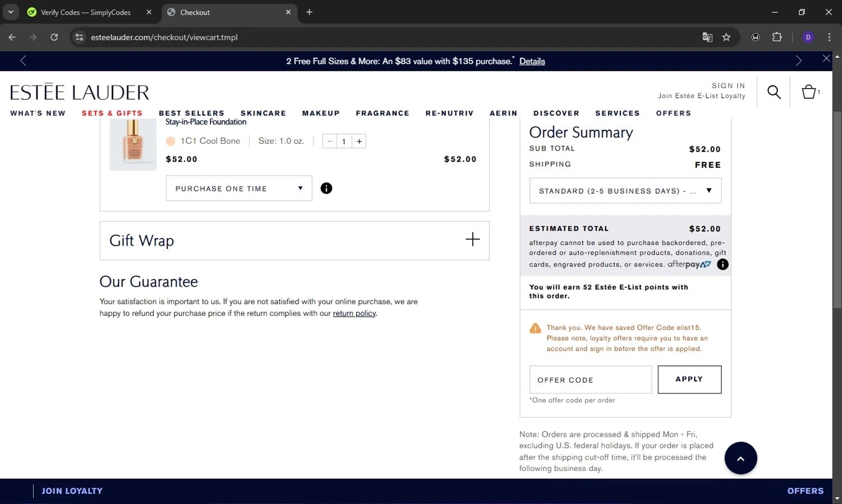842x504 pixels.
Task: Open the browser extensions puzzle icon
Action: coord(777,37)
